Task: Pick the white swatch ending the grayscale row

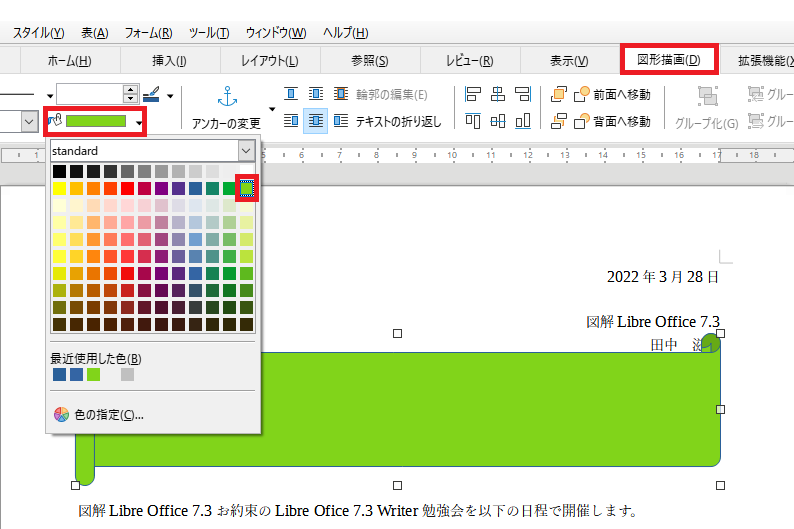Action: click(247, 171)
